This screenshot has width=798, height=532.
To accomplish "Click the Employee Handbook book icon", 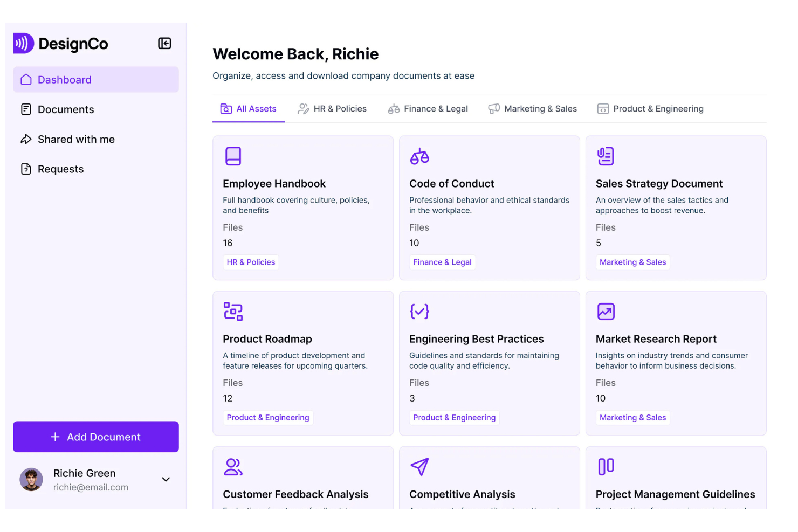I will point(233,156).
